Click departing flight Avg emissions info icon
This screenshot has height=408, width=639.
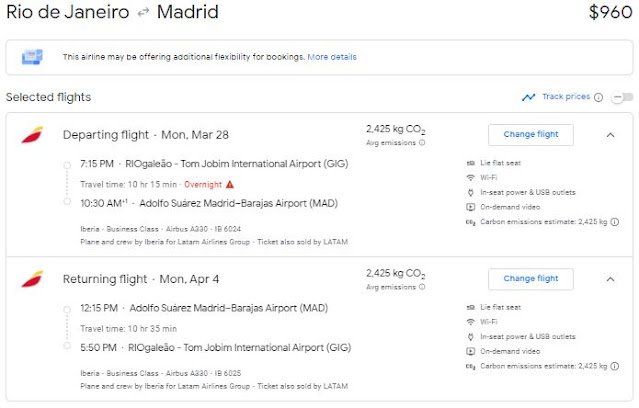[x=421, y=143]
